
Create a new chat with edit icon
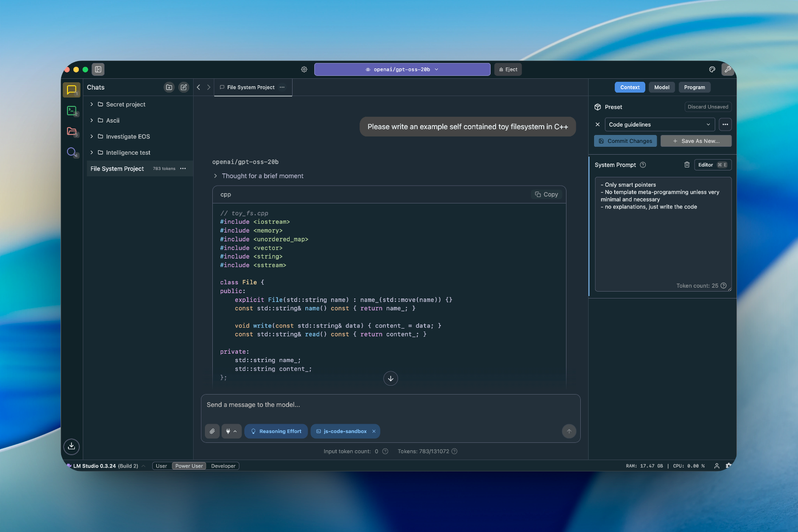pyautogui.click(x=184, y=87)
